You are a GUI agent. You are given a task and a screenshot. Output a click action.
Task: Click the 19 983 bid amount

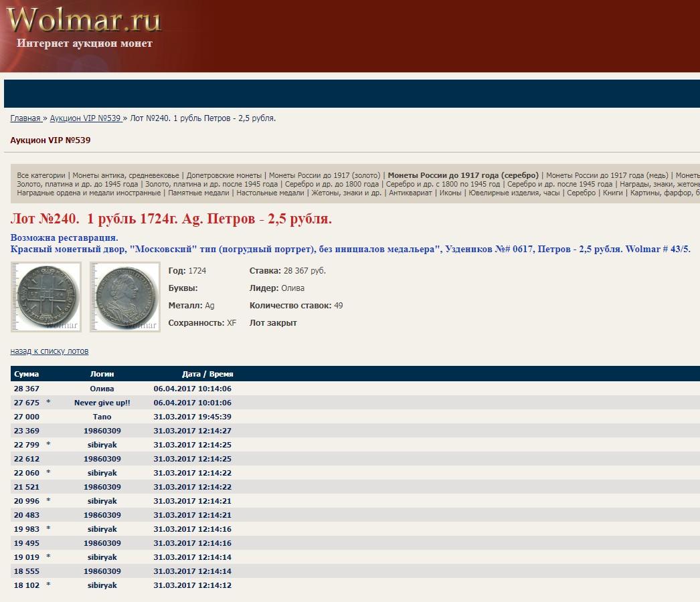pos(26,529)
